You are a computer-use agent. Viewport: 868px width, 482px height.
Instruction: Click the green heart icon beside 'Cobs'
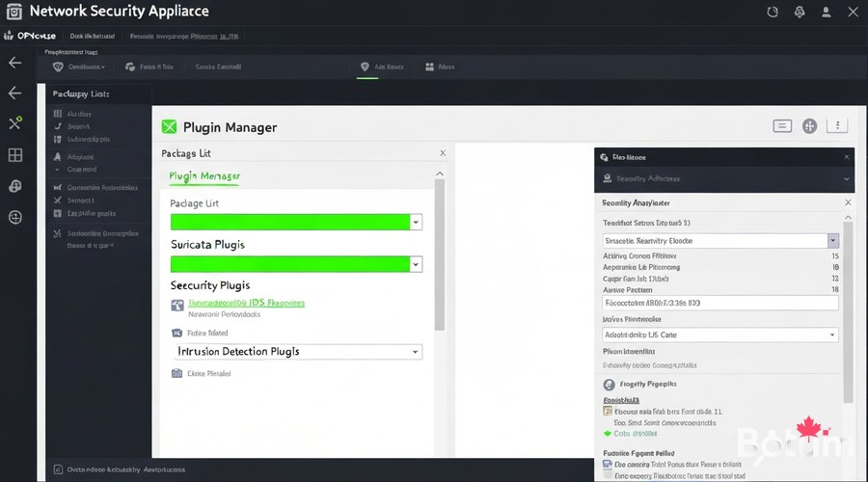coord(608,433)
